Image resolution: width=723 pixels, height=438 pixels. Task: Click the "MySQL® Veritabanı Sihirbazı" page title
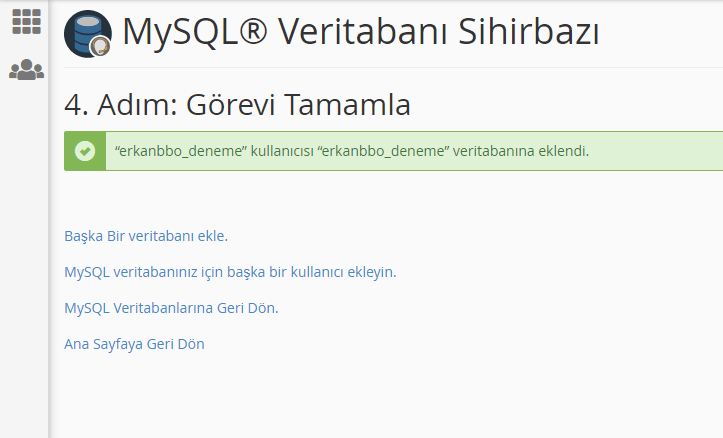tap(360, 33)
